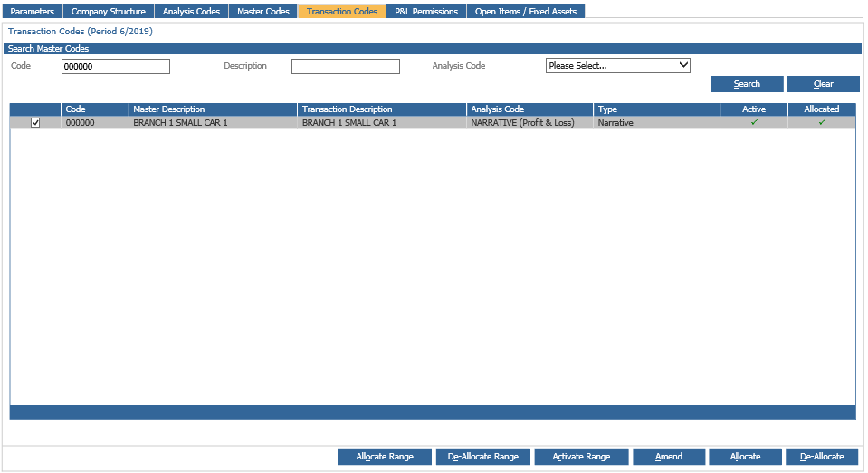The height and width of the screenshot is (473, 868).
Task: Click the Allocated column header
Action: coord(822,109)
